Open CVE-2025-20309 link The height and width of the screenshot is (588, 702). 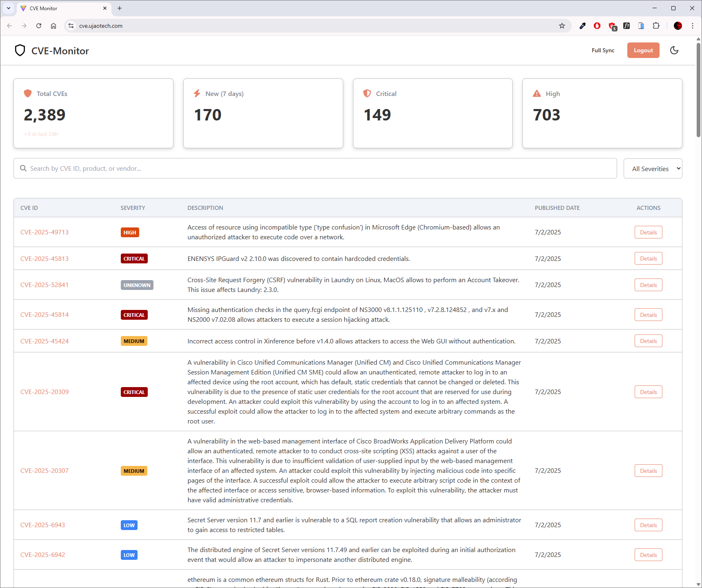click(x=44, y=392)
